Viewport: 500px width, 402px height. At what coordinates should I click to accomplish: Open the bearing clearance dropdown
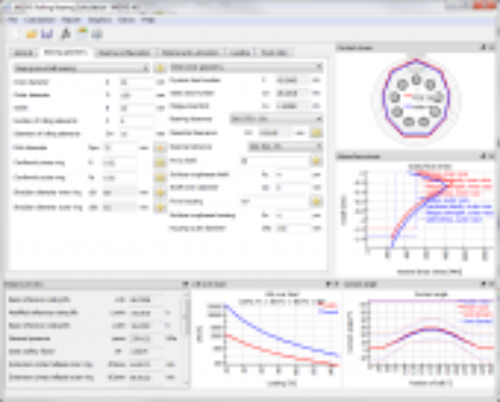pyautogui.click(x=276, y=119)
